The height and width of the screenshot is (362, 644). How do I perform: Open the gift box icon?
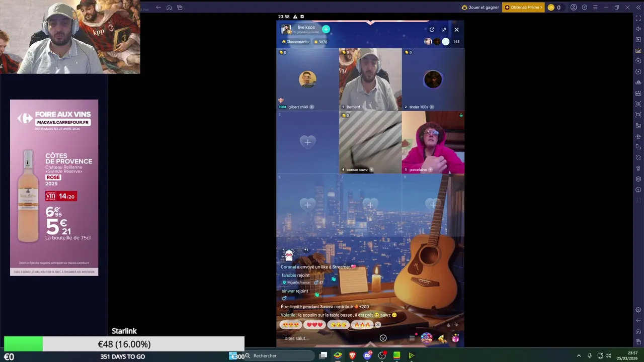(455, 339)
